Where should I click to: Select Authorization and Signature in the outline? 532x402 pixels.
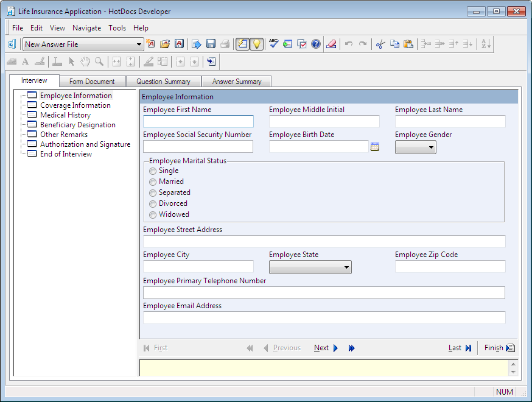[x=85, y=144]
